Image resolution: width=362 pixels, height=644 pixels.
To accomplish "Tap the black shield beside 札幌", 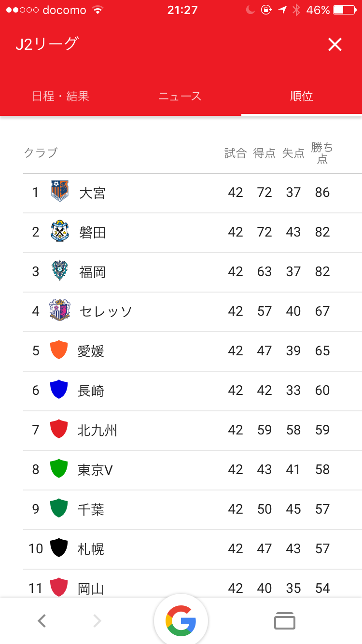I will click(x=59, y=548).
